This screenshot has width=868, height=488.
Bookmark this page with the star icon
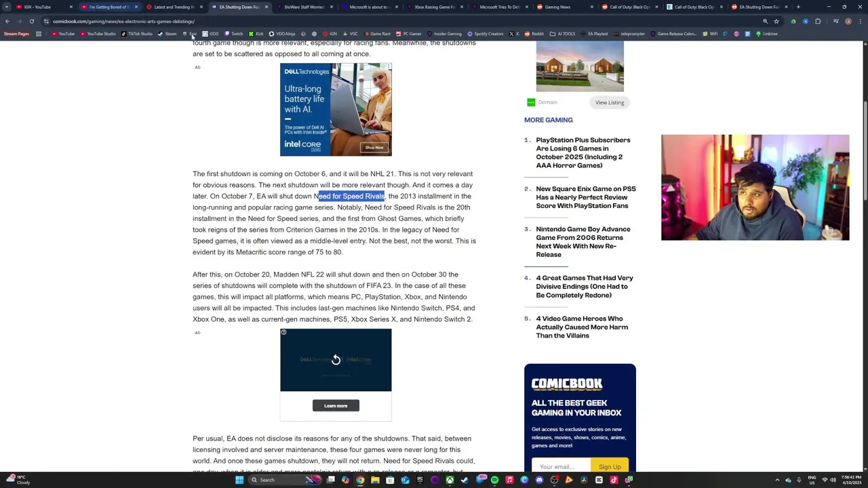coord(776,21)
